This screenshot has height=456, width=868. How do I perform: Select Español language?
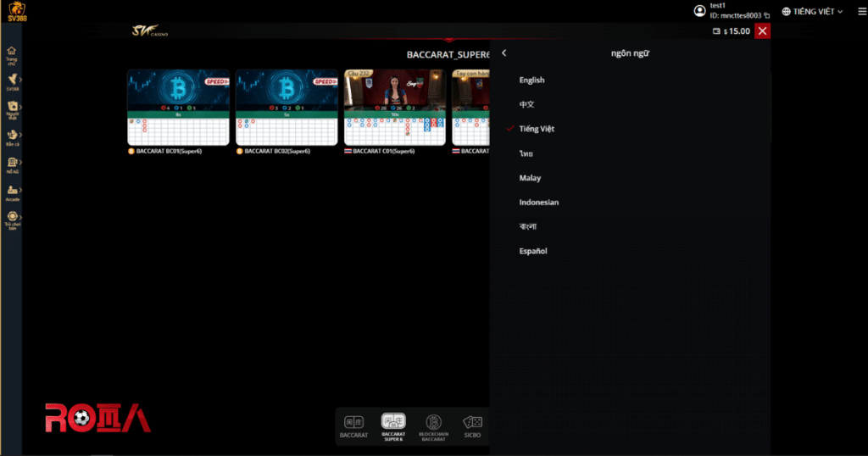click(533, 251)
